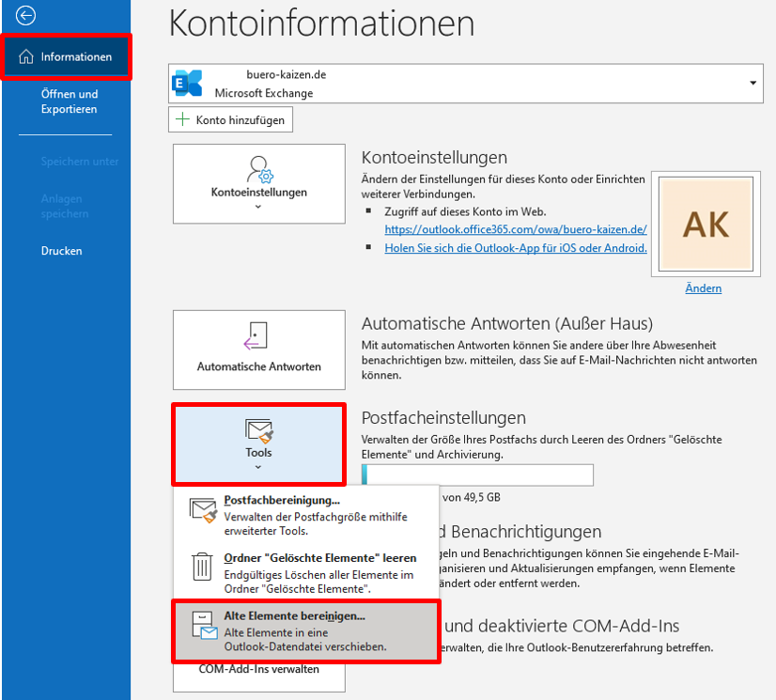Screen dimensions: 776x700
Task: Open the Öffnen und Exportieren tab
Action: click(x=70, y=101)
